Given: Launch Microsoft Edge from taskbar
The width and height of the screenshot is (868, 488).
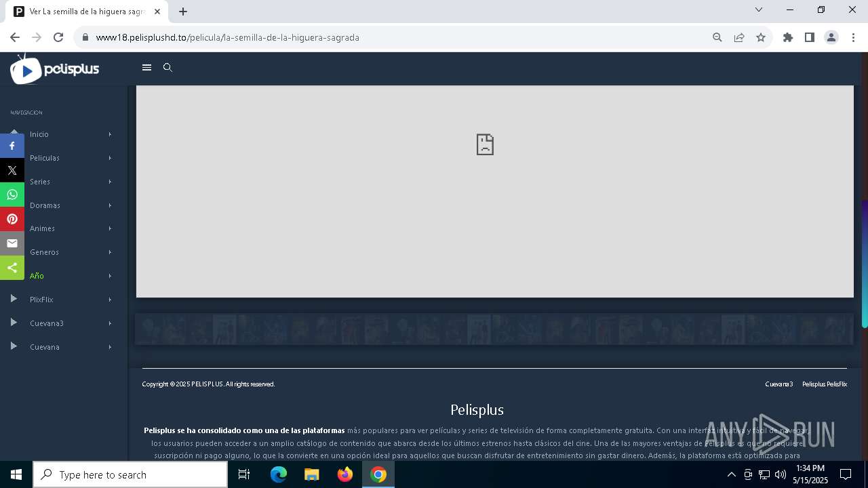Looking at the screenshot, I should [279, 474].
